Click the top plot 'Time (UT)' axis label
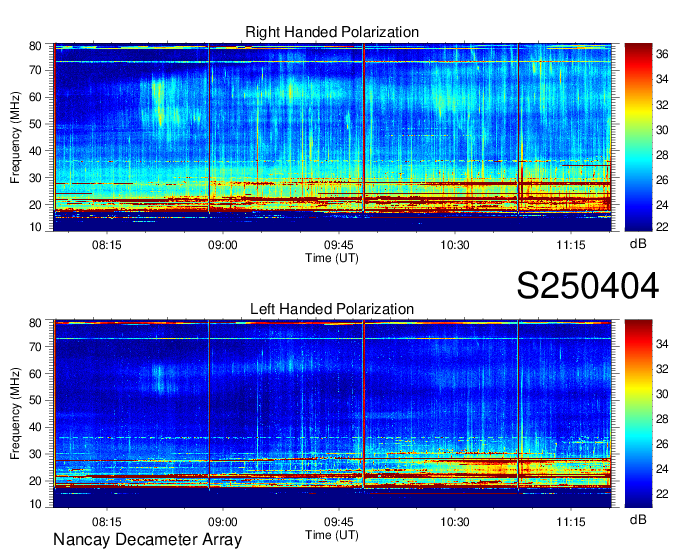Viewport: 680px width, 552px height. (x=332, y=258)
